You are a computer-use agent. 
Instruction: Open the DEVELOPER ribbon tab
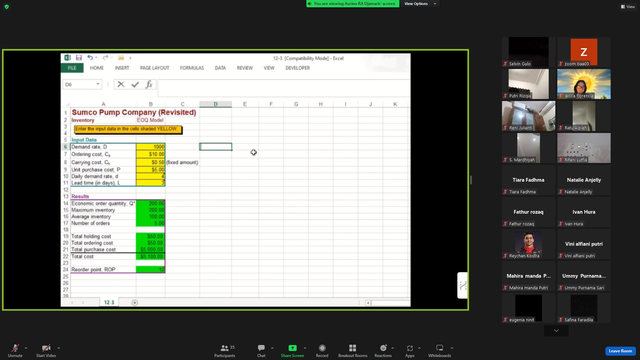(x=298, y=68)
